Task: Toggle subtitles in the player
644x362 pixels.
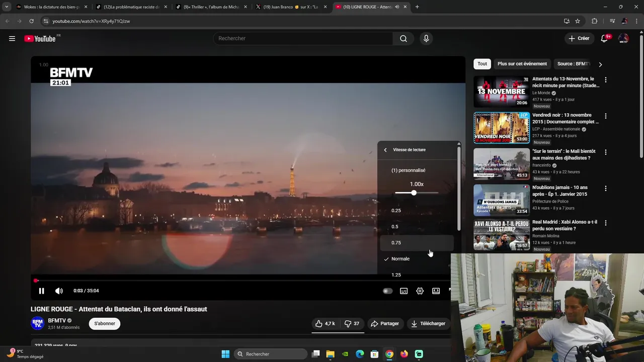Action: coord(404,291)
